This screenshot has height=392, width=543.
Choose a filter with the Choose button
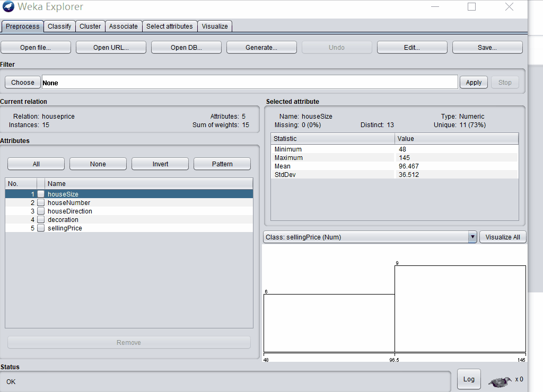22,82
